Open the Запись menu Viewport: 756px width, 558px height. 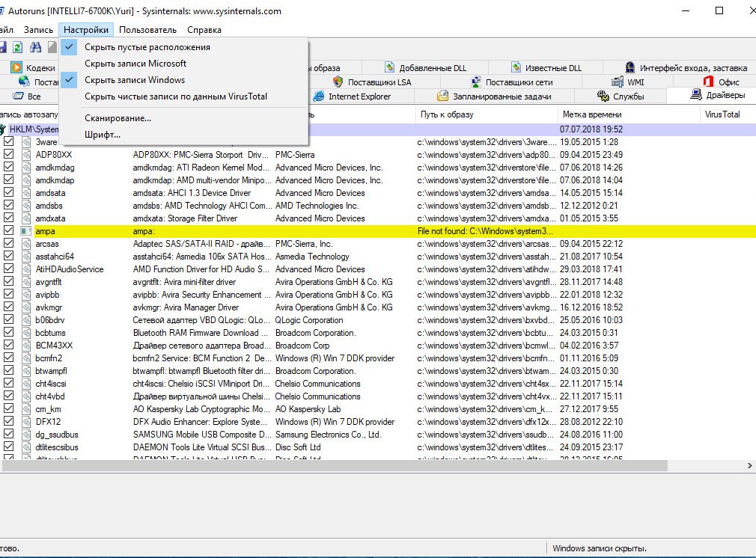[x=39, y=30]
